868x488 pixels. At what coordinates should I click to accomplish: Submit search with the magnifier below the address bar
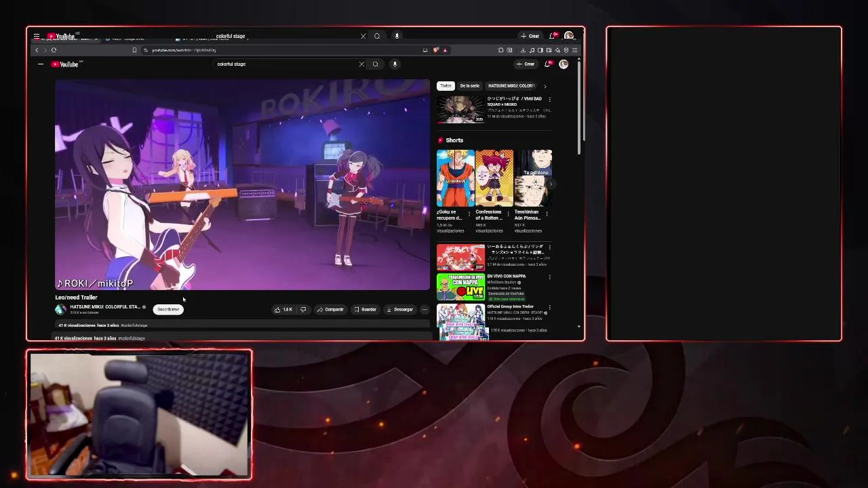pyautogui.click(x=375, y=64)
